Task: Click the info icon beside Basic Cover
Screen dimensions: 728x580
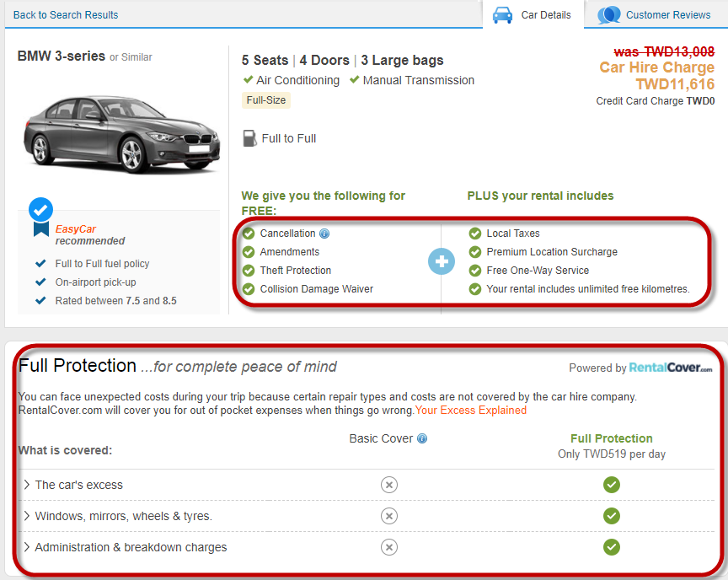Action: pyautogui.click(x=422, y=438)
